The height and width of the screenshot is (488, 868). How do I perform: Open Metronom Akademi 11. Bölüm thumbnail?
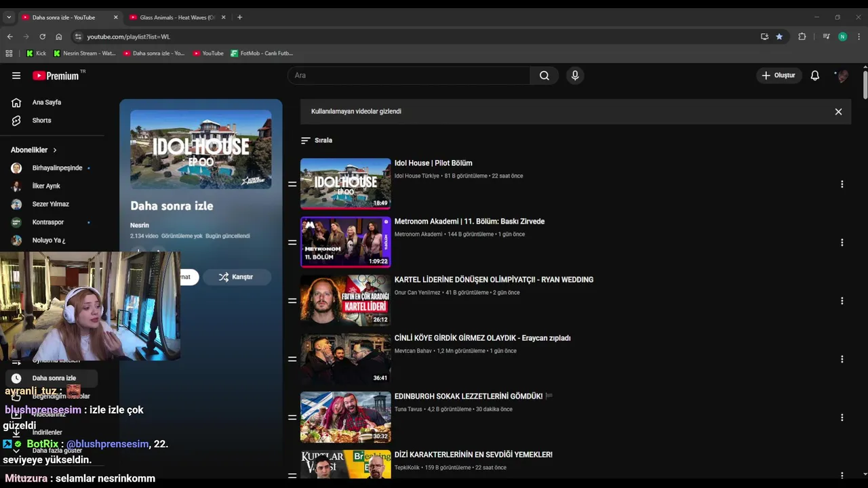click(x=346, y=242)
